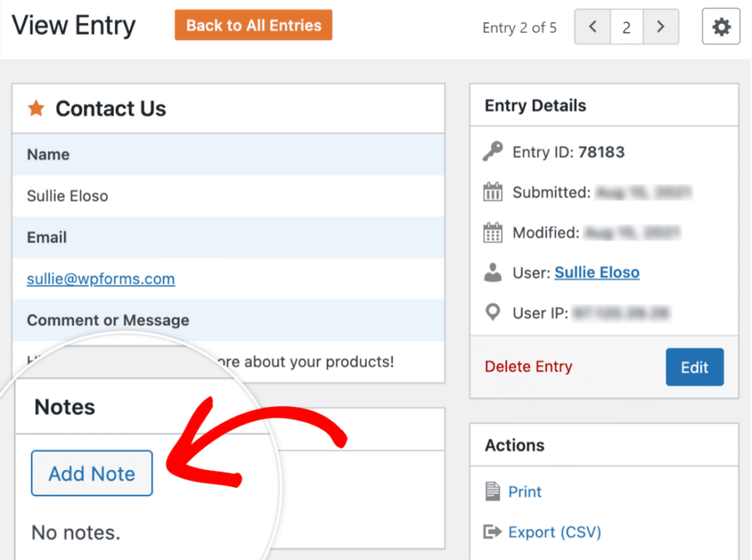This screenshot has height=560, width=752.
Task: Click the Entry Details panel heading
Action: click(x=535, y=106)
